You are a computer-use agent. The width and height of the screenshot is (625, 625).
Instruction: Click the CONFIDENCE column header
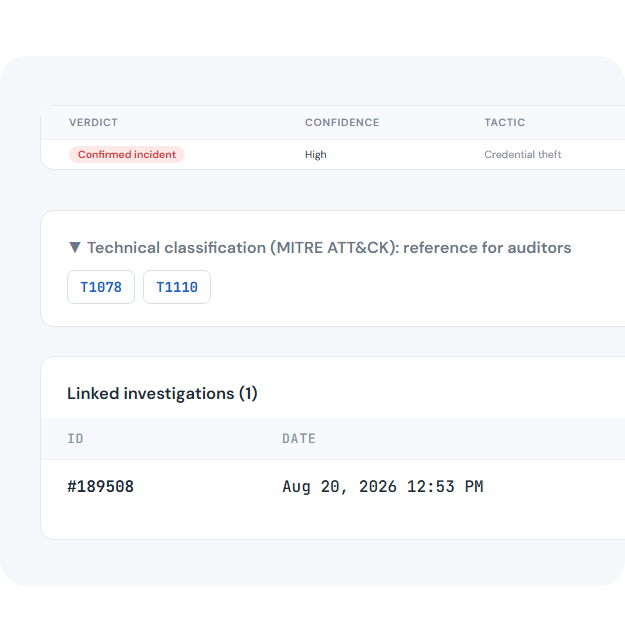click(342, 122)
